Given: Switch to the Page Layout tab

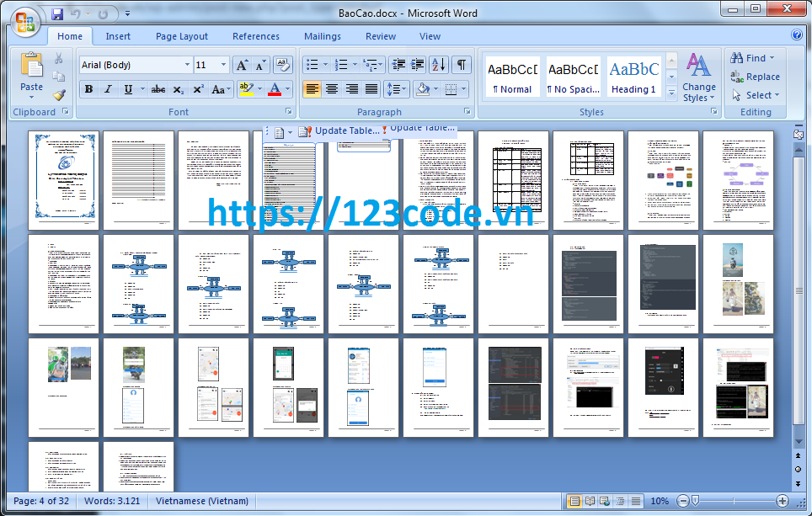Looking at the screenshot, I should 181,36.
